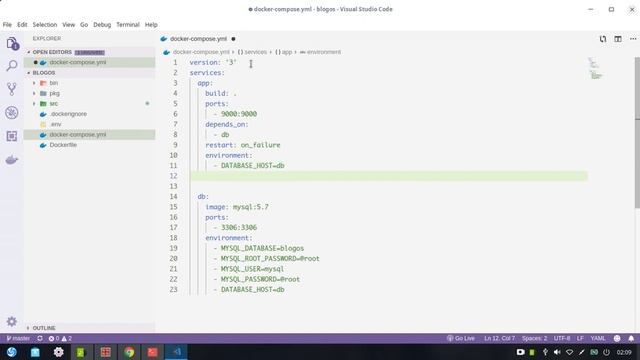Open the .env file

56,124
